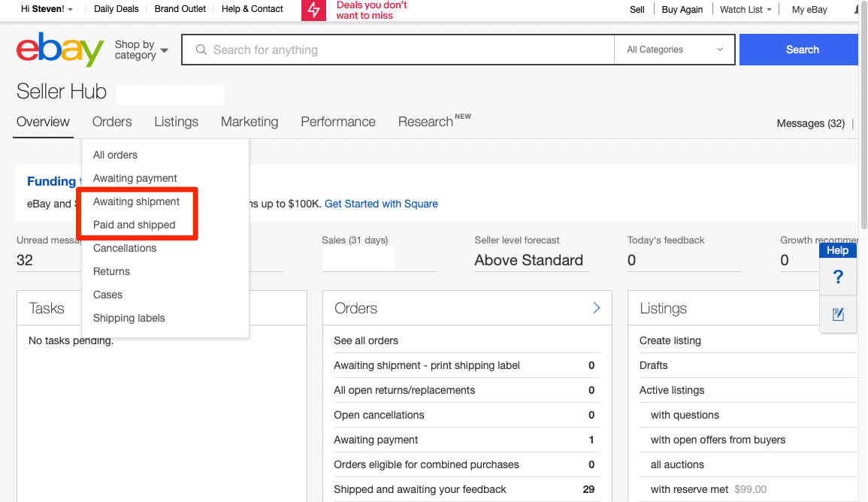Viewport: 868px width, 502px height.
Task: Open the Deals you don't want to miss banner
Action: (371, 10)
